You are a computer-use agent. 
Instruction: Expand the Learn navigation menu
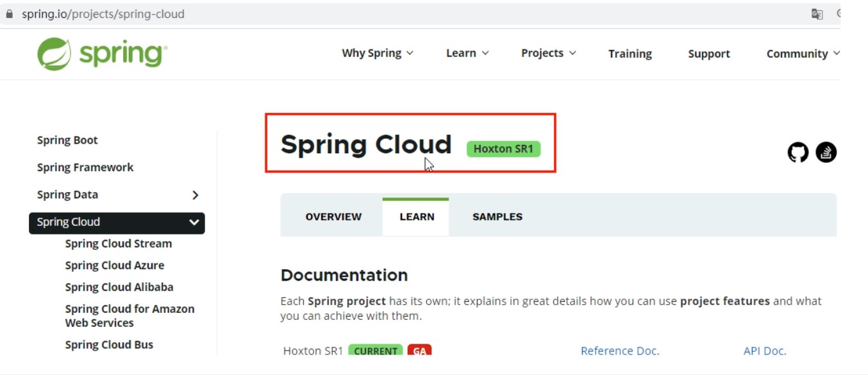(x=467, y=53)
